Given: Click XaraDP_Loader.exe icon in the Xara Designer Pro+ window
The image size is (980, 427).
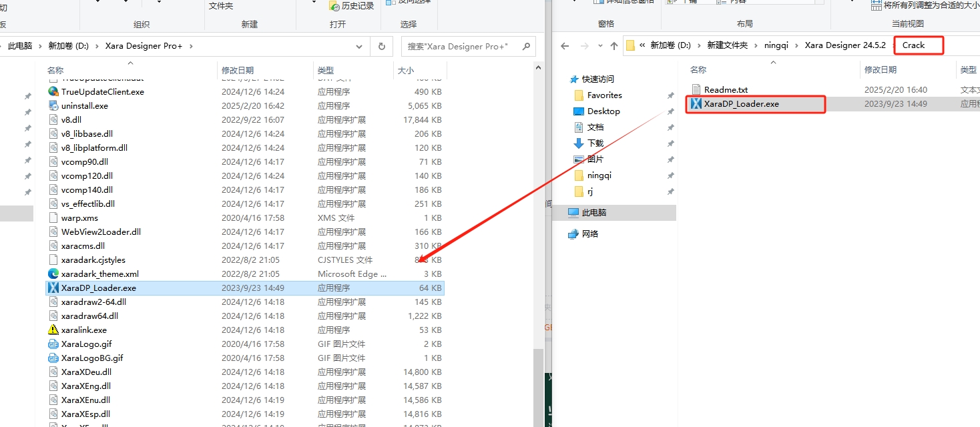Looking at the screenshot, I should click(53, 288).
